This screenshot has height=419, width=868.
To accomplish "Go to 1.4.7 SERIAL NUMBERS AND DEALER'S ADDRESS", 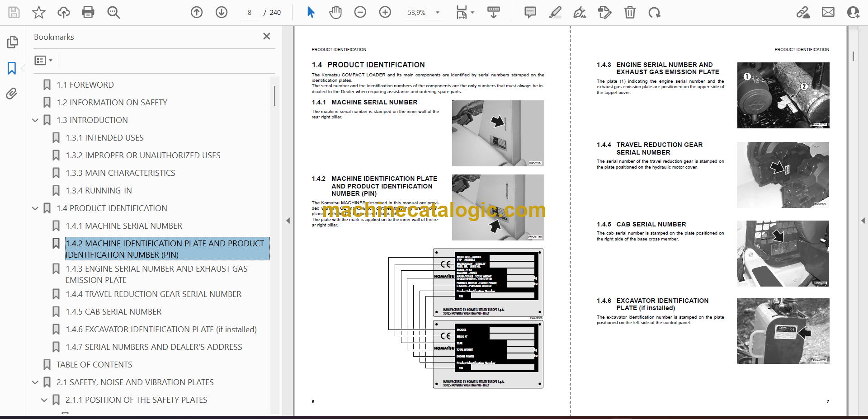I will [154, 347].
